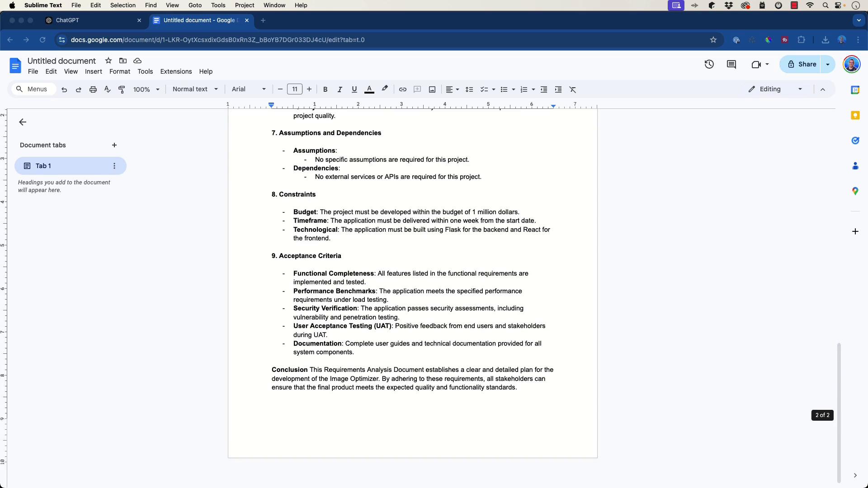Click the insert link icon
Image resolution: width=868 pixels, height=488 pixels.
click(x=402, y=89)
